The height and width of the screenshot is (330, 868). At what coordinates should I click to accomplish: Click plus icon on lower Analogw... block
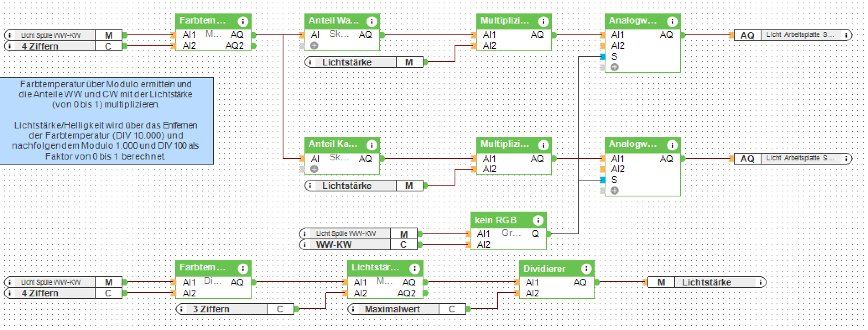(615, 191)
